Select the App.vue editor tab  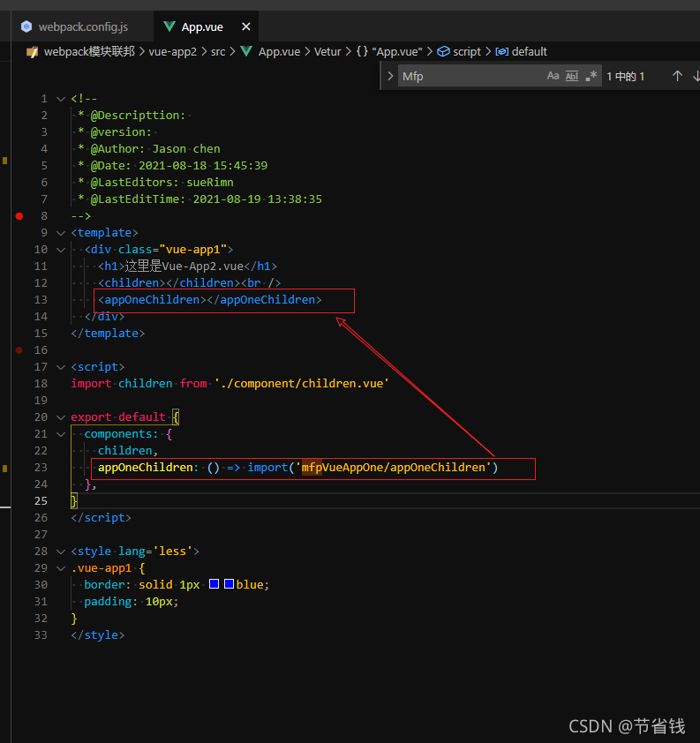point(207,27)
